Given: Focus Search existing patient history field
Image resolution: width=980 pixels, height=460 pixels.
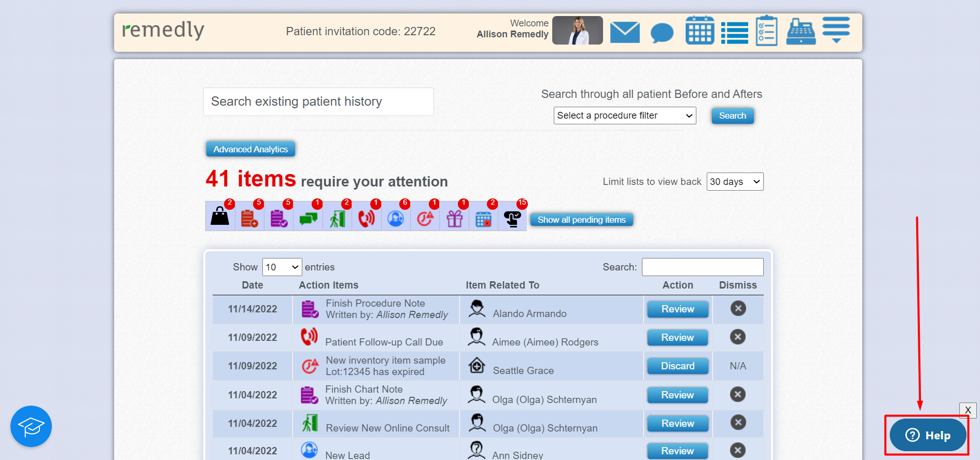Looking at the screenshot, I should pyautogui.click(x=318, y=102).
